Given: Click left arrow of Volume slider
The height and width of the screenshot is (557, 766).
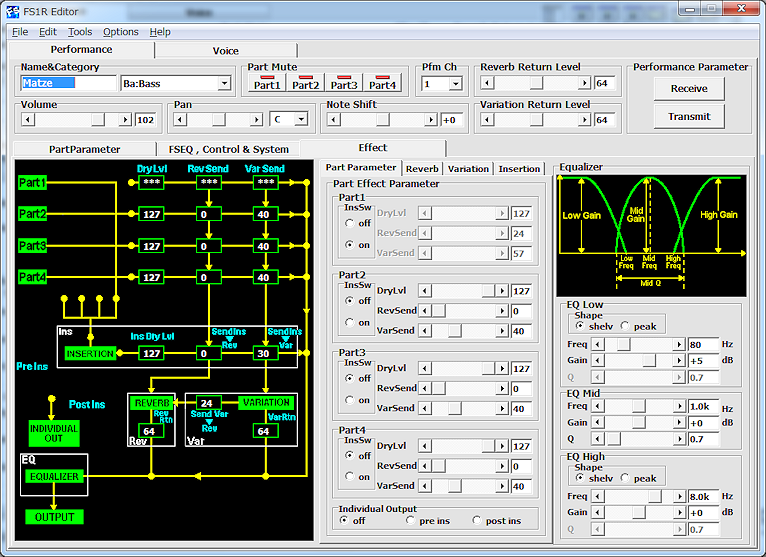Looking at the screenshot, I should click(x=28, y=120).
